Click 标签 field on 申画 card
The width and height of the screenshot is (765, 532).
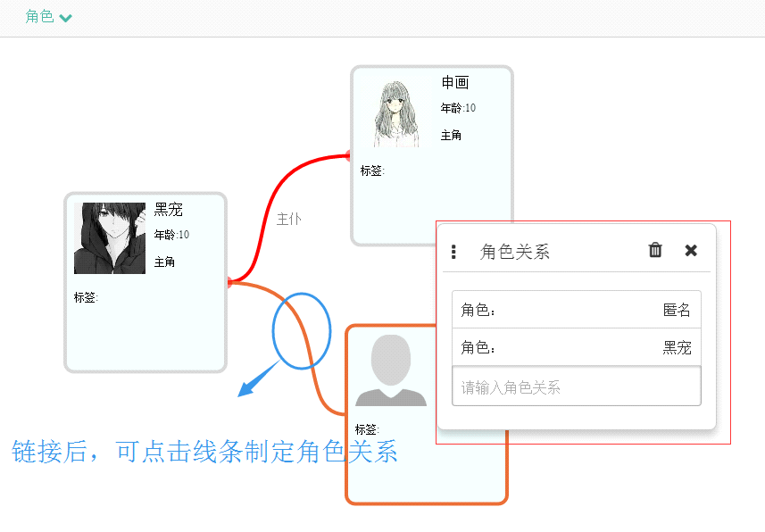coord(372,170)
